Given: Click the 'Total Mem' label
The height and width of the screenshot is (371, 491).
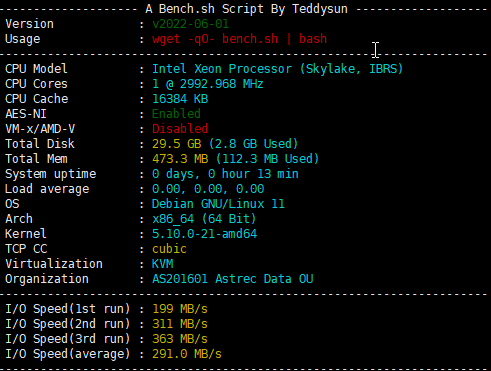Looking at the screenshot, I should [36, 159].
